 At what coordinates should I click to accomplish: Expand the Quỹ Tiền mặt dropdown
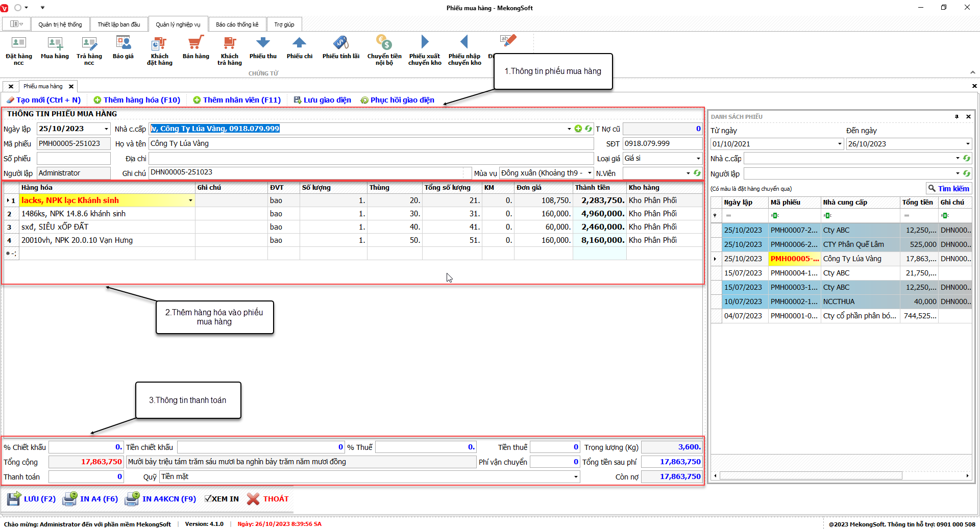click(576, 477)
